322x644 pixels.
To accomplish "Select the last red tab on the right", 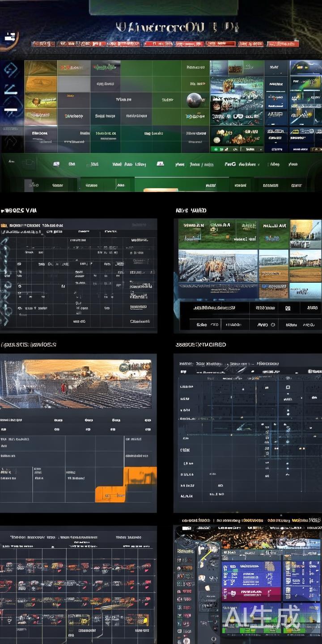I will [x=283, y=44].
